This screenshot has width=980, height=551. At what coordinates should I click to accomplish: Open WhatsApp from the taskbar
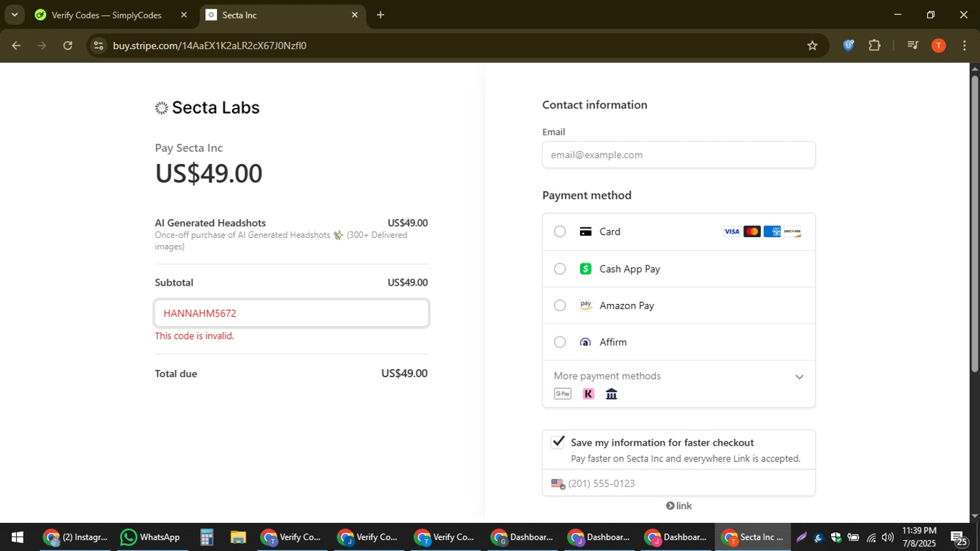tap(150, 537)
